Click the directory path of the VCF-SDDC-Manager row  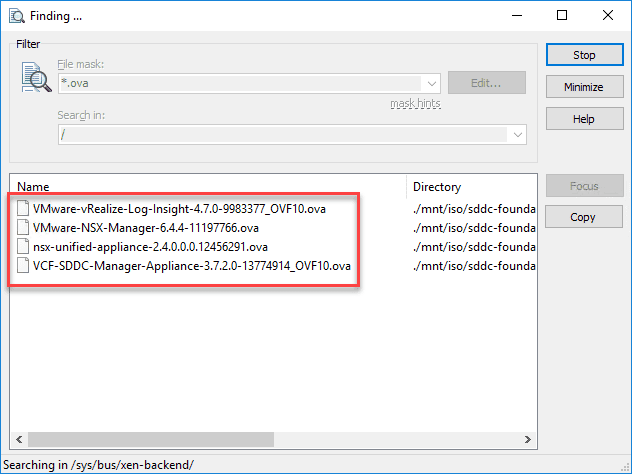tap(474, 266)
